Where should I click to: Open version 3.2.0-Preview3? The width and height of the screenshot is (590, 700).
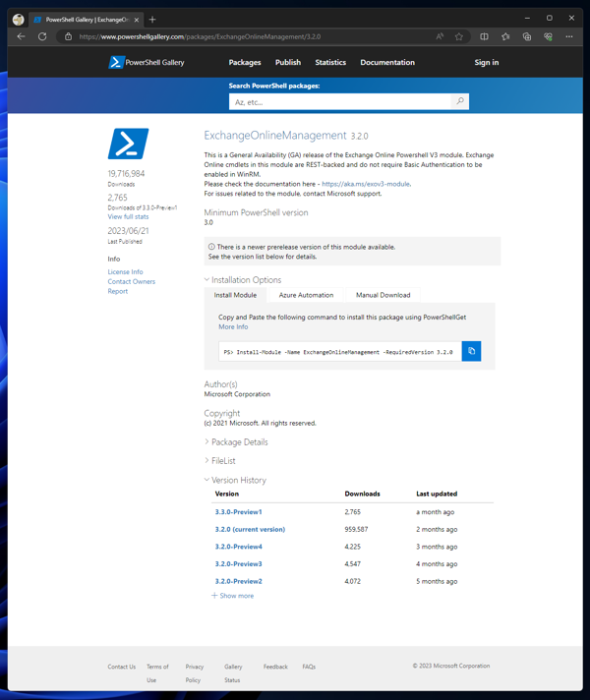239,564
